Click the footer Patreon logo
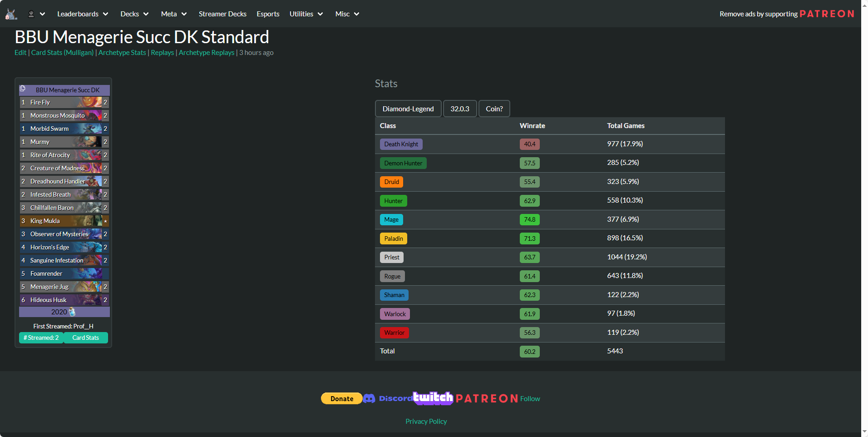This screenshot has height=437, width=868. (x=486, y=398)
